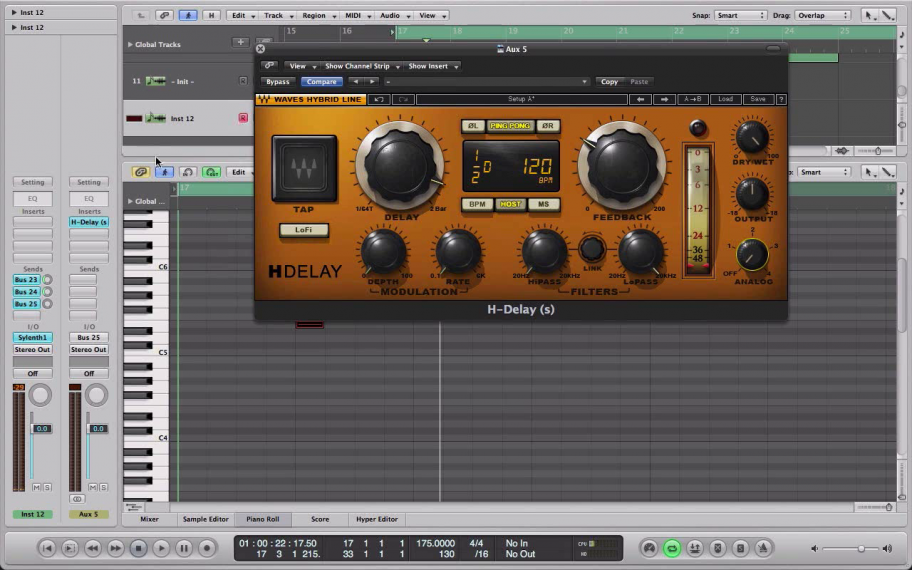Mute the Inst 12 channel strip
912x570 pixels.
coord(36,487)
